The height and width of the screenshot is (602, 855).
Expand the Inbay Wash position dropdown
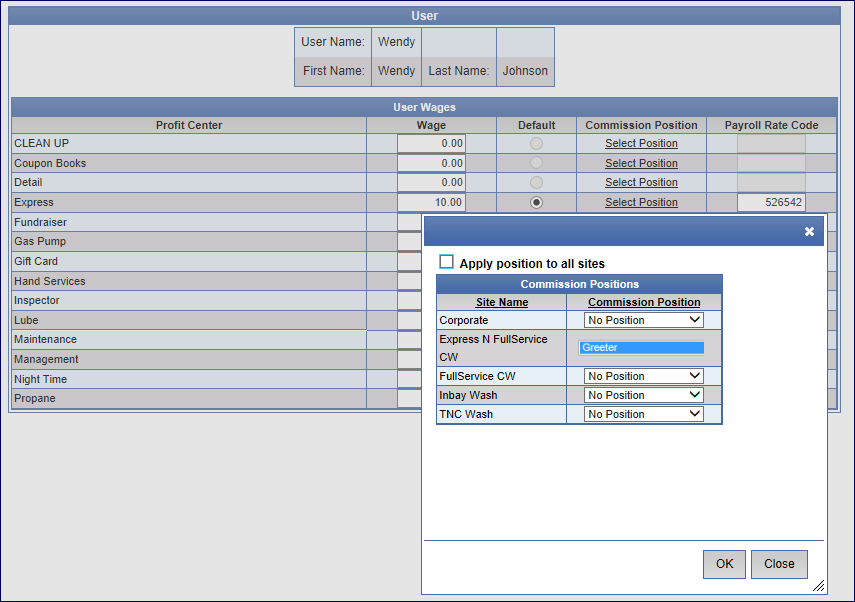[x=643, y=395]
